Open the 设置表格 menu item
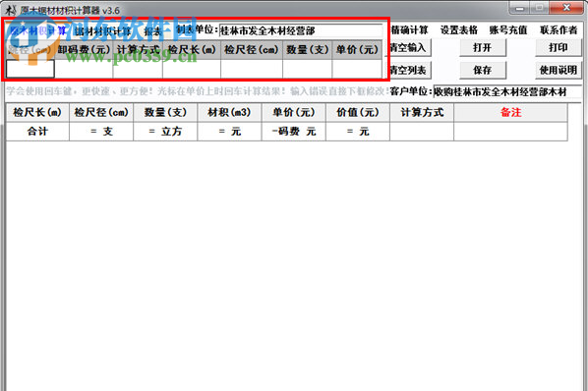 coord(459,29)
